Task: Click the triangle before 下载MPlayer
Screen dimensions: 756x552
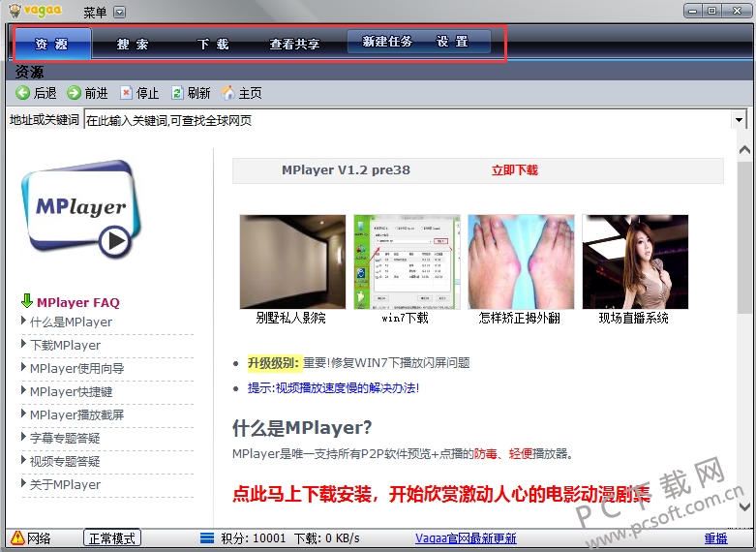Action: pos(23,343)
